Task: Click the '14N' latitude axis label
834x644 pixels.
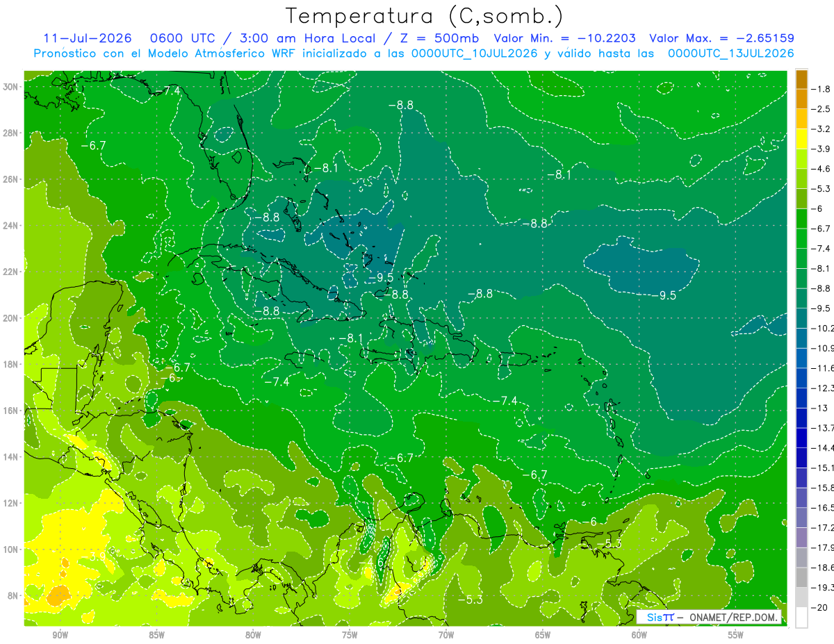Action: click(x=11, y=456)
